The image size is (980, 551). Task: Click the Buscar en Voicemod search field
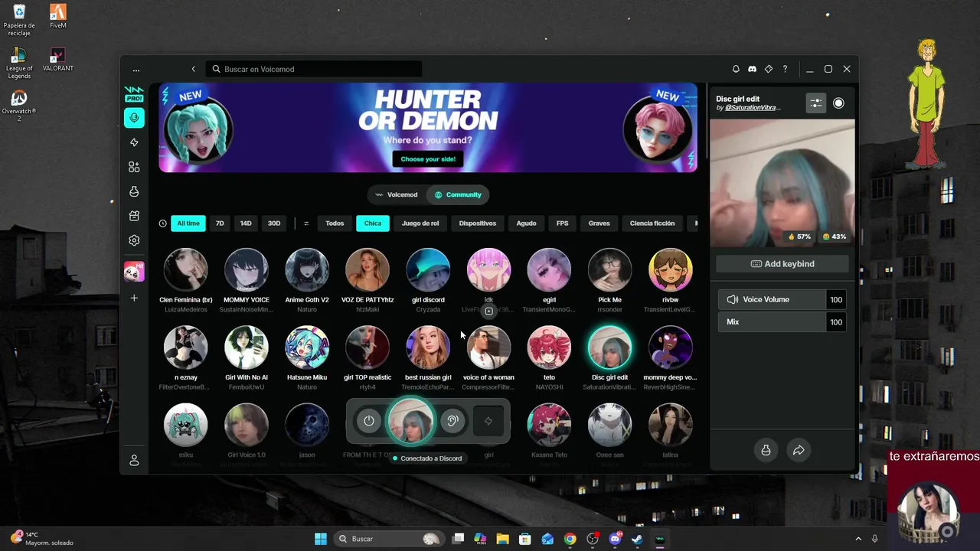314,69
